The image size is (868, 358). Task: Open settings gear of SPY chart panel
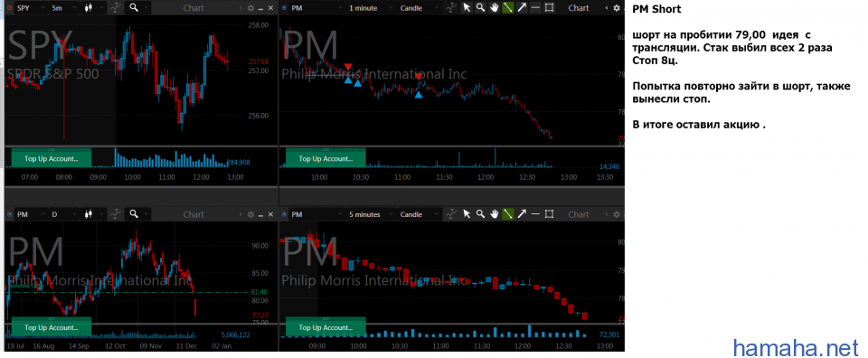(250, 8)
